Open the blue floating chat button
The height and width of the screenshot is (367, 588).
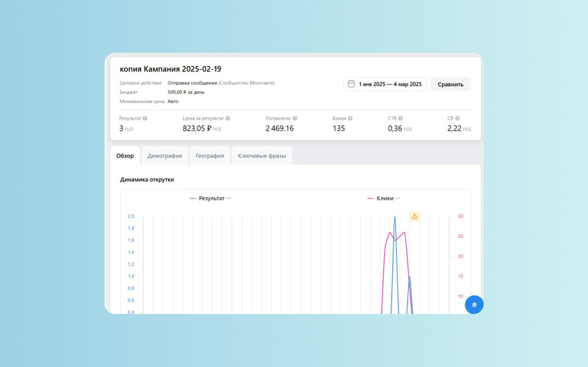(474, 305)
